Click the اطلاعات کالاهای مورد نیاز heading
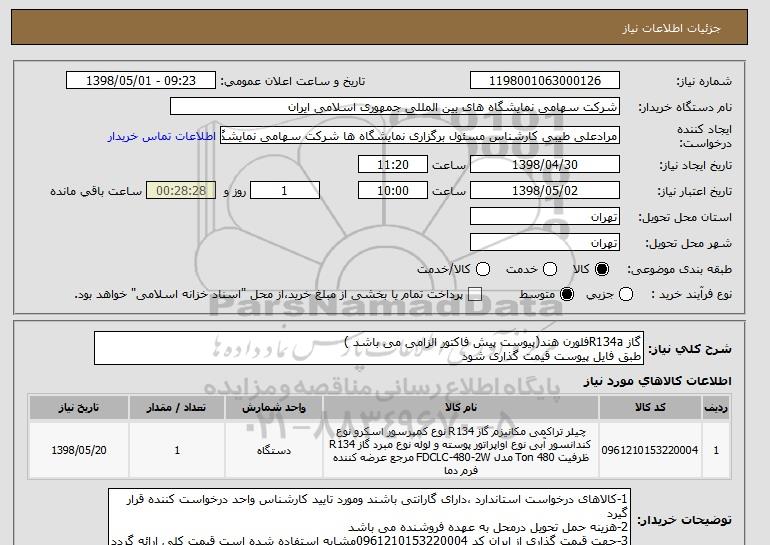The height and width of the screenshot is (545, 770). click(x=657, y=381)
